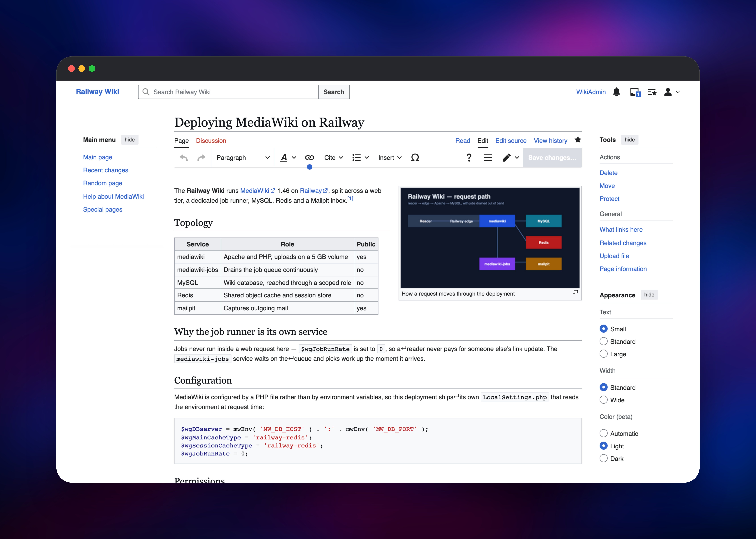Undo the last edit
This screenshot has width=756, height=539.
[184, 158]
